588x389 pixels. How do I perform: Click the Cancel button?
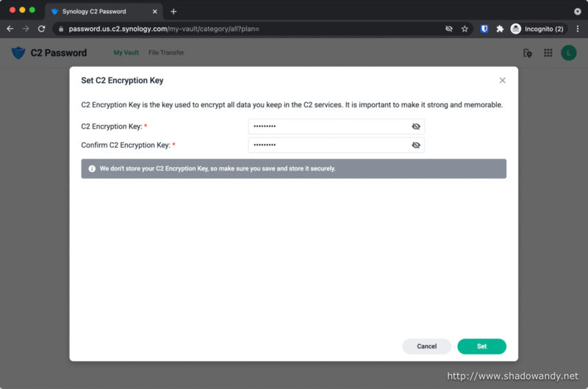[x=427, y=346]
